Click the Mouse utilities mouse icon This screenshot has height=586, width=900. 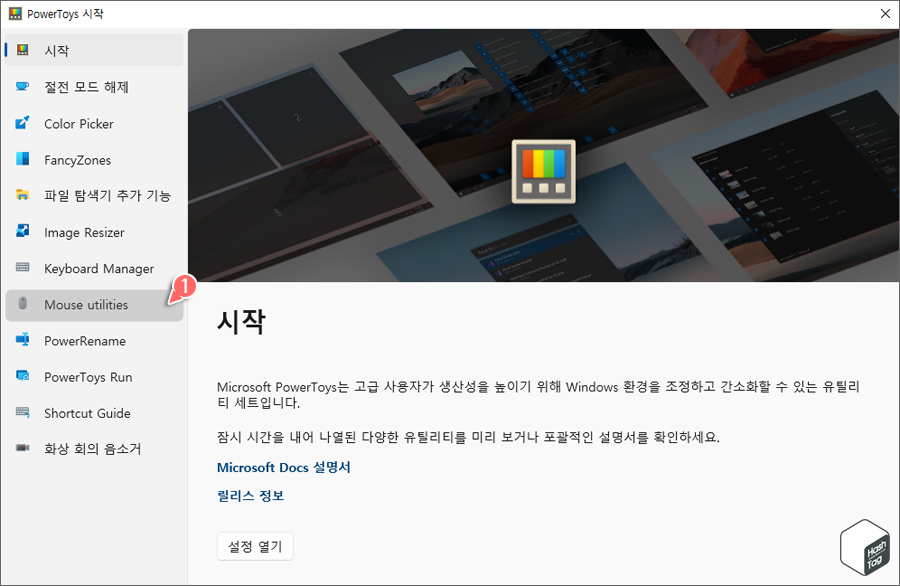(x=22, y=304)
